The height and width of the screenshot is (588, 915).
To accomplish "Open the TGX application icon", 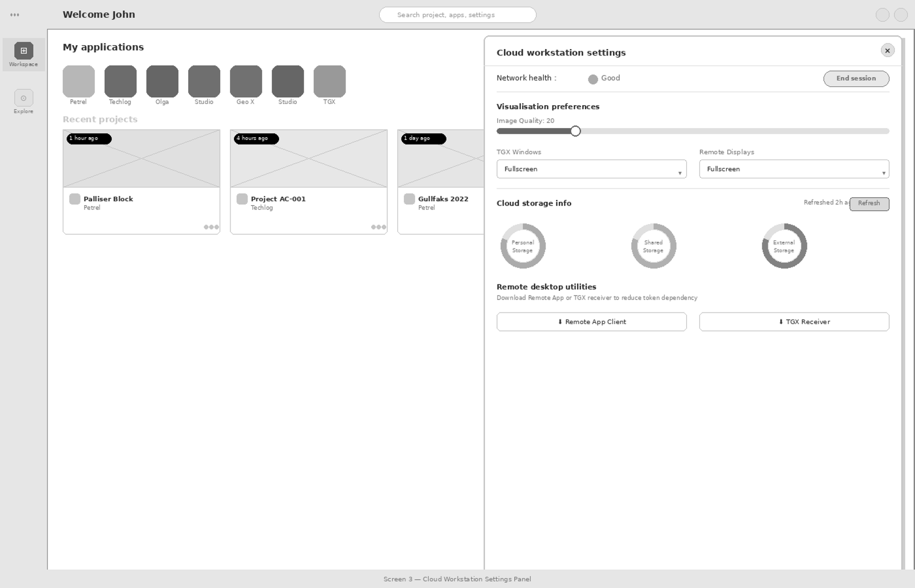I will pos(329,81).
